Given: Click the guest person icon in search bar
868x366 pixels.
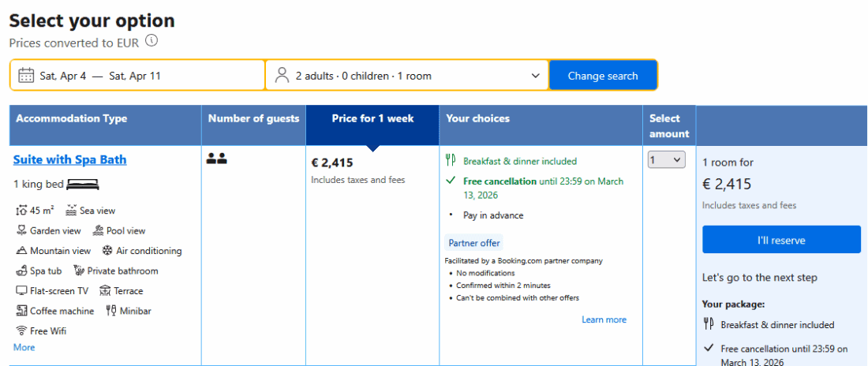Looking at the screenshot, I should [282, 76].
